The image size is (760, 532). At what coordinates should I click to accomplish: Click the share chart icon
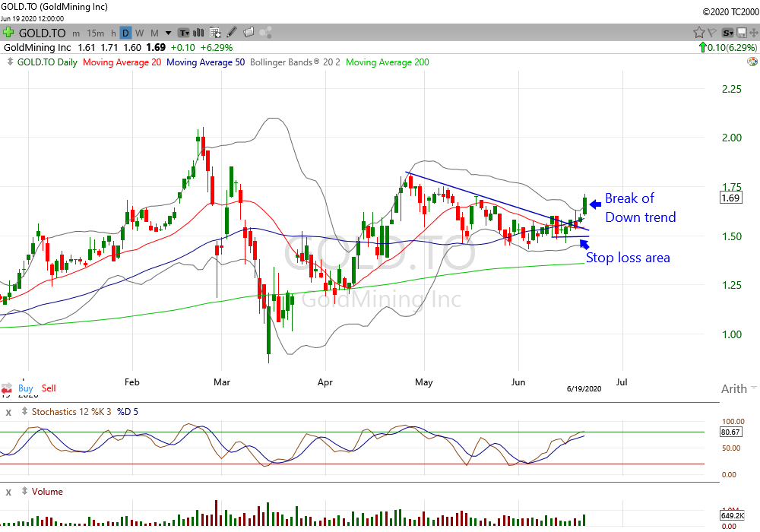click(x=265, y=33)
